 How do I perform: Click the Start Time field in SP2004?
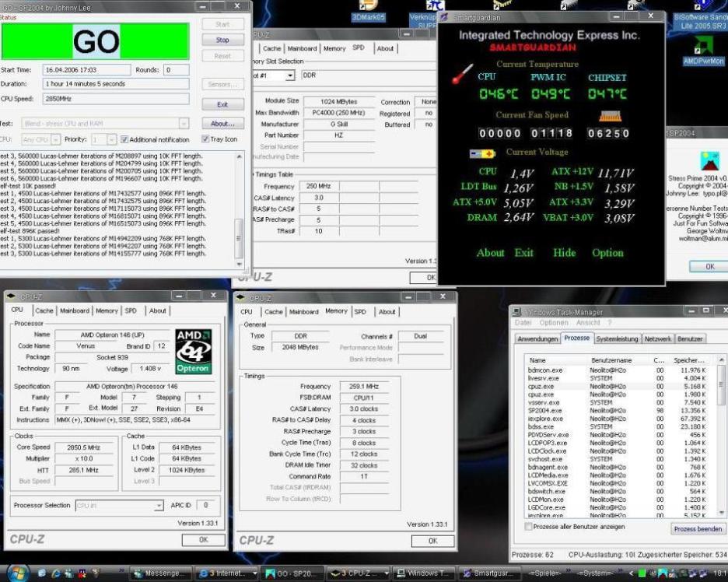[x=86, y=70]
